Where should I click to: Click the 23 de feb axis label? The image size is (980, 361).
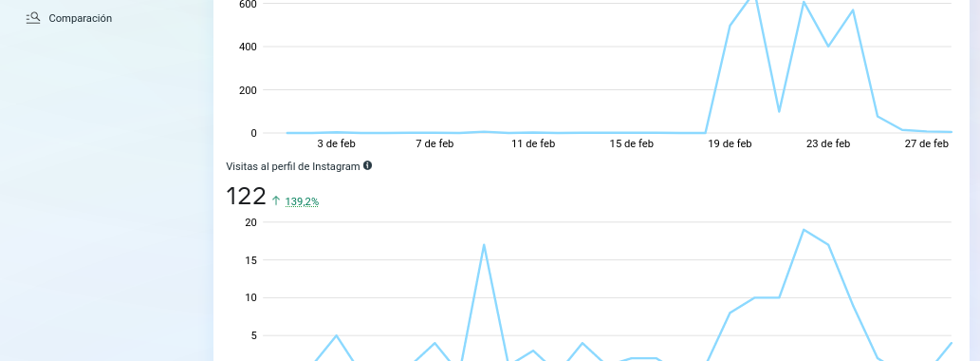828,143
